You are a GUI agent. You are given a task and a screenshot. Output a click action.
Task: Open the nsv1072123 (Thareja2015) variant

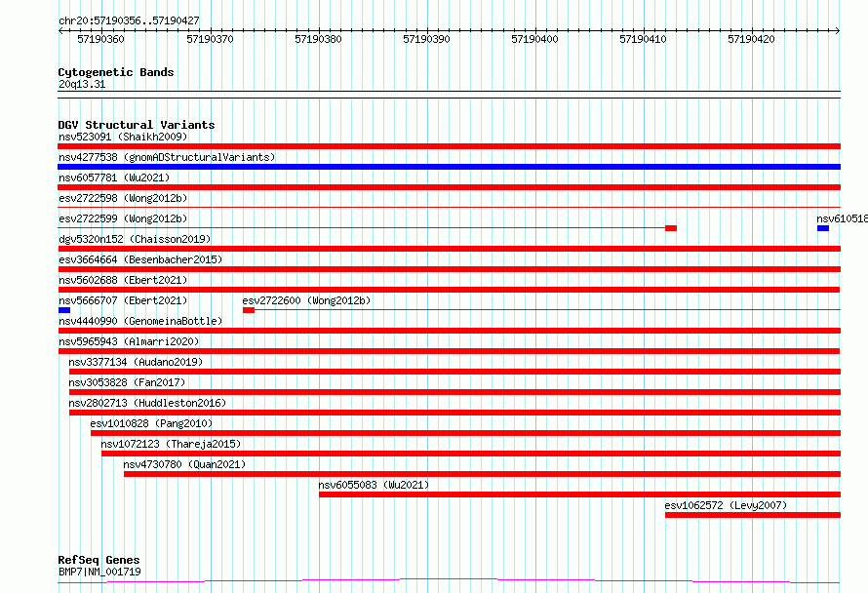point(471,454)
